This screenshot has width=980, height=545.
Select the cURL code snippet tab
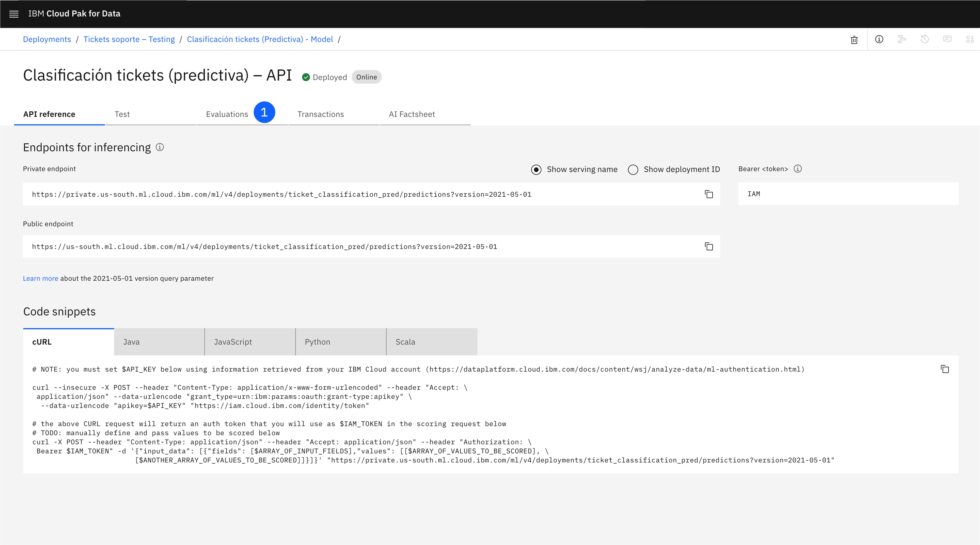pos(68,342)
